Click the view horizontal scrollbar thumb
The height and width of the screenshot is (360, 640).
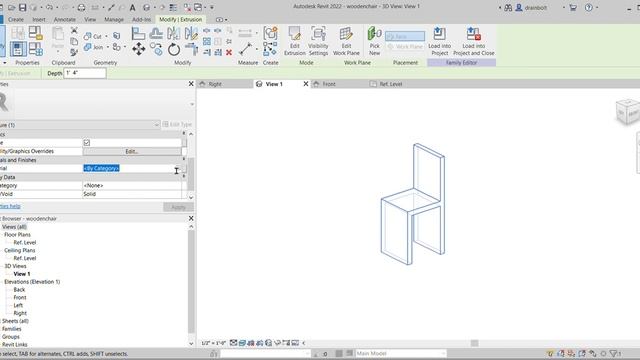[x=474, y=343]
